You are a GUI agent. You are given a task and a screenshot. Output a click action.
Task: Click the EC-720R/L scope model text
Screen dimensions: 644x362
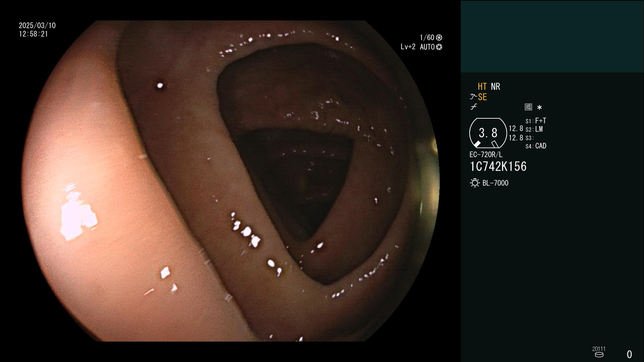coord(486,155)
